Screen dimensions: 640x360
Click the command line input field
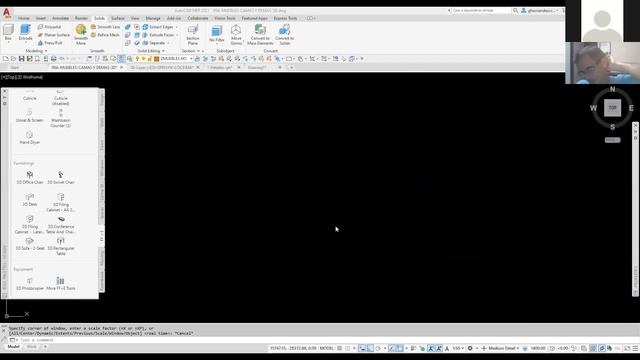tap(286, 340)
